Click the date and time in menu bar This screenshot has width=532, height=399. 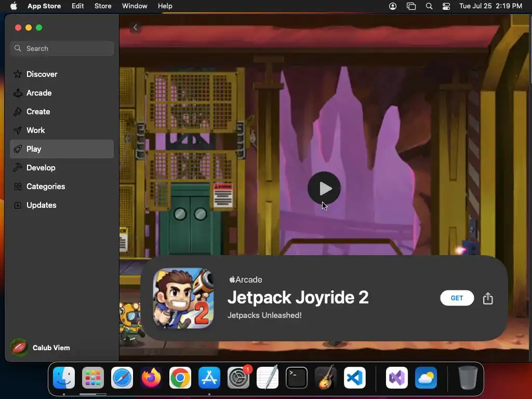490,6
